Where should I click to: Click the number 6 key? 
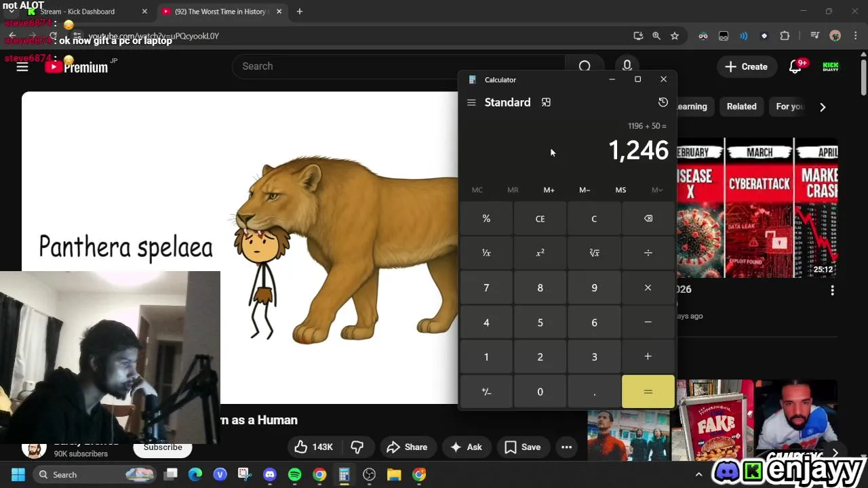594,323
